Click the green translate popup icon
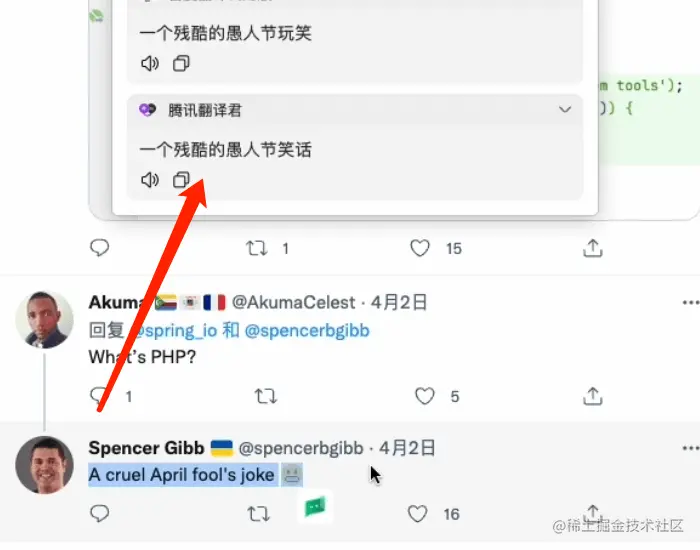 (x=315, y=507)
